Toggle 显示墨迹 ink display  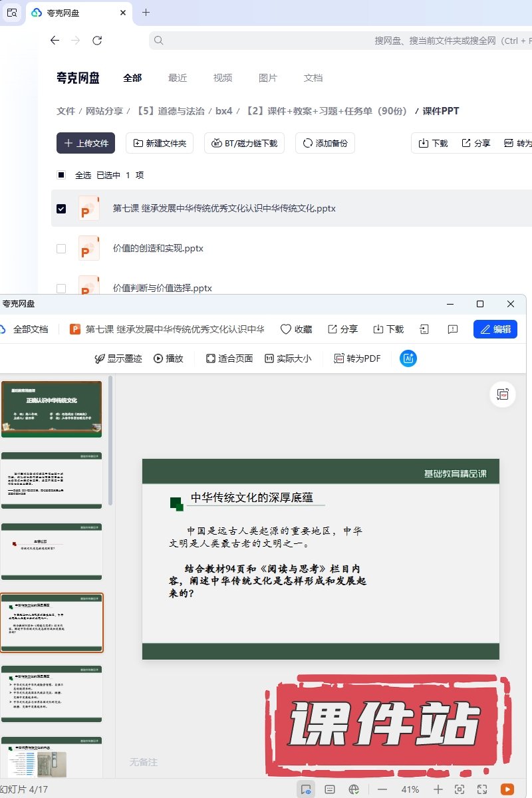tap(118, 358)
